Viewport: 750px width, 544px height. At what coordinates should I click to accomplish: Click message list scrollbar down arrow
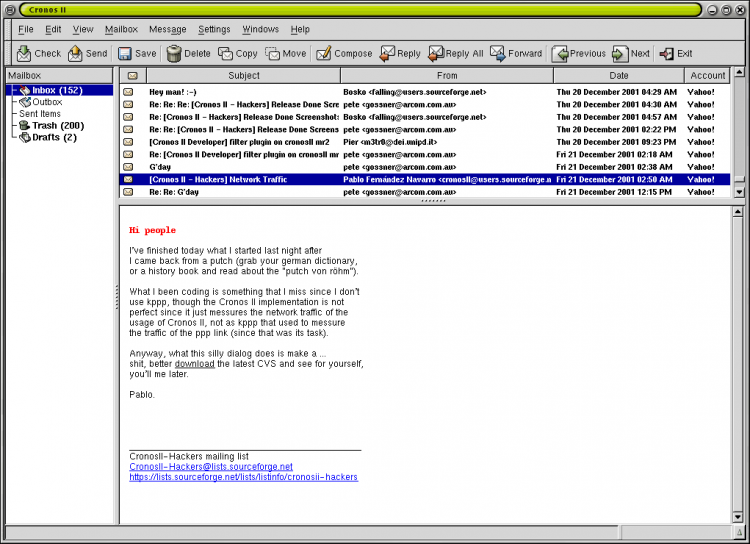pos(739,192)
